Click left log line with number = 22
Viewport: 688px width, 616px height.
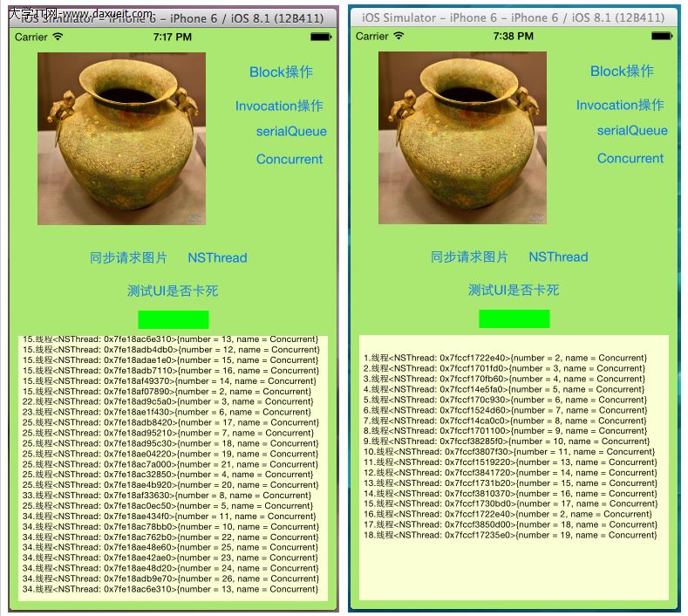[171, 537]
